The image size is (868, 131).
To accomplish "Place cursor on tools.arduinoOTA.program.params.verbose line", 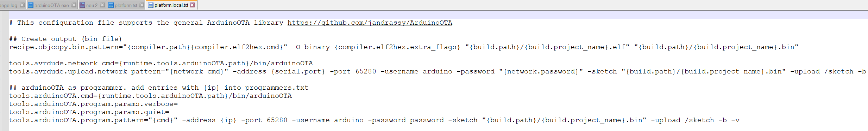I will (93, 104).
